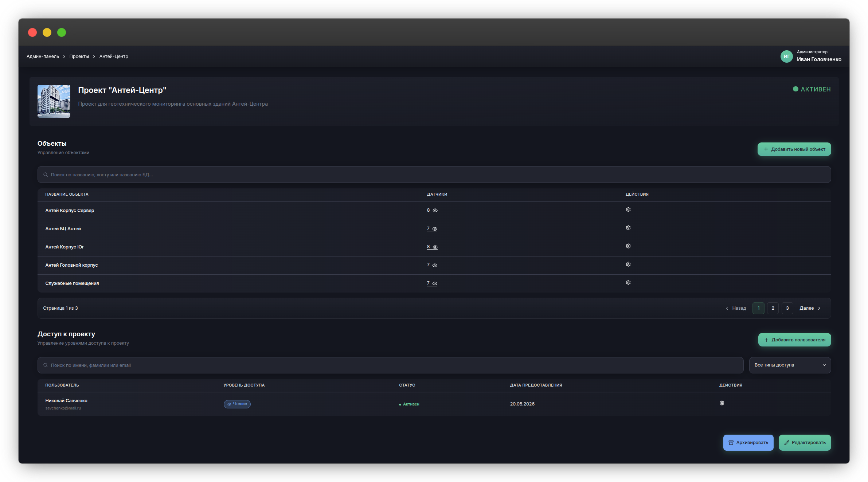The image size is (868, 482).
Task: View sensors of Антей Корпус Сервер
Action: [432, 211]
